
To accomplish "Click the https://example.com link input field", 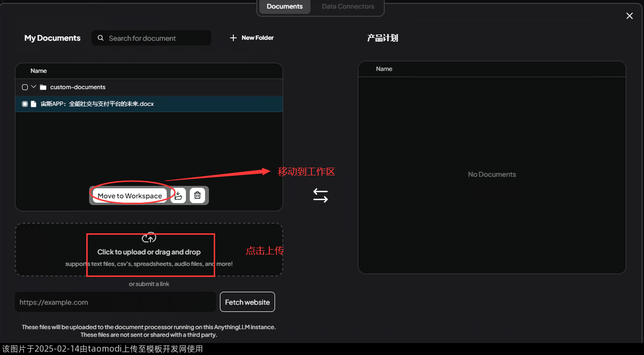I will click(115, 302).
